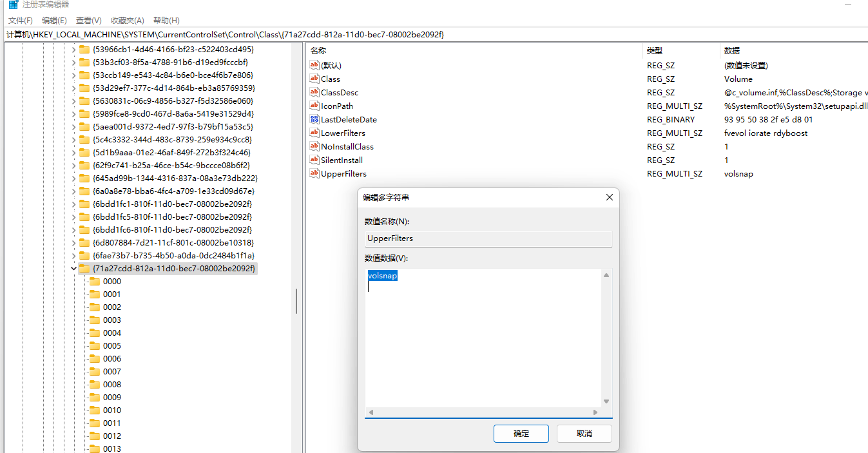Expand the {6a0a8e78-bba6-4fc4-a709-1e33cd09d67e} key
Image resolution: width=868 pixels, height=453 pixels.
coord(73,191)
